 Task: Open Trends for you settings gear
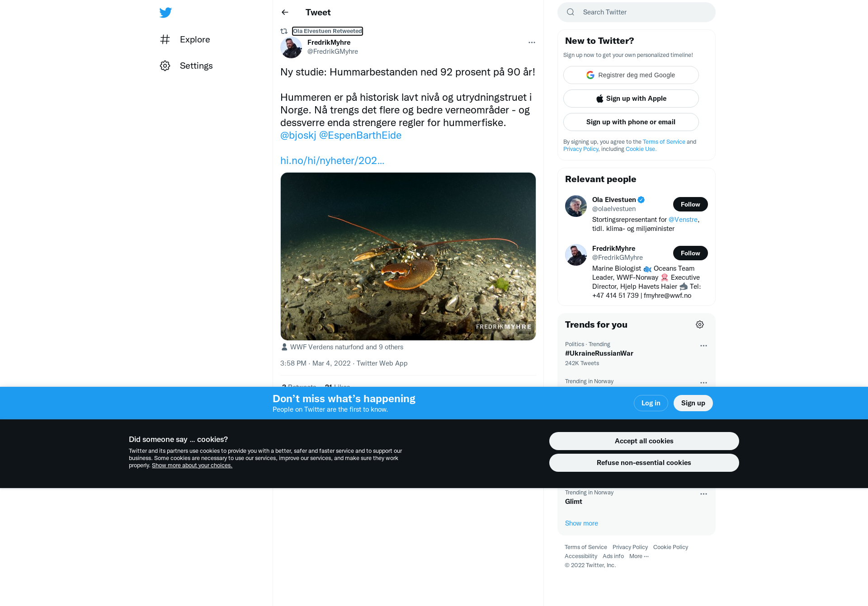700,324
